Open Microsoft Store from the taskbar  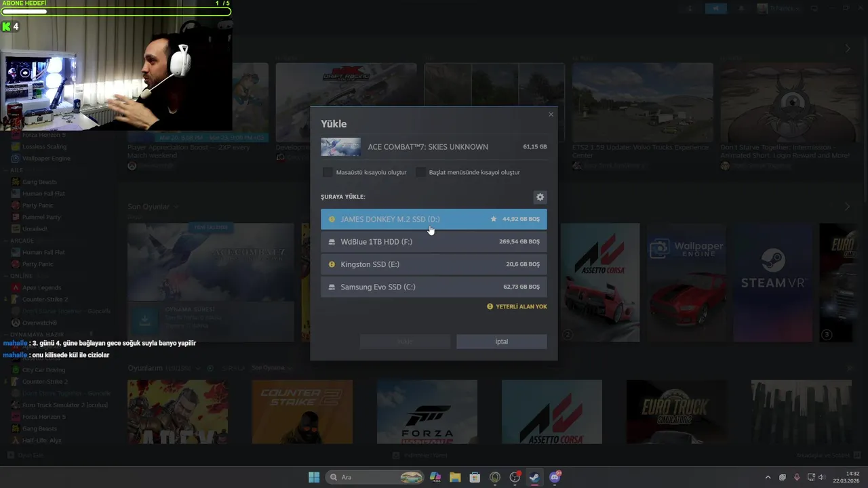point(475,477)
